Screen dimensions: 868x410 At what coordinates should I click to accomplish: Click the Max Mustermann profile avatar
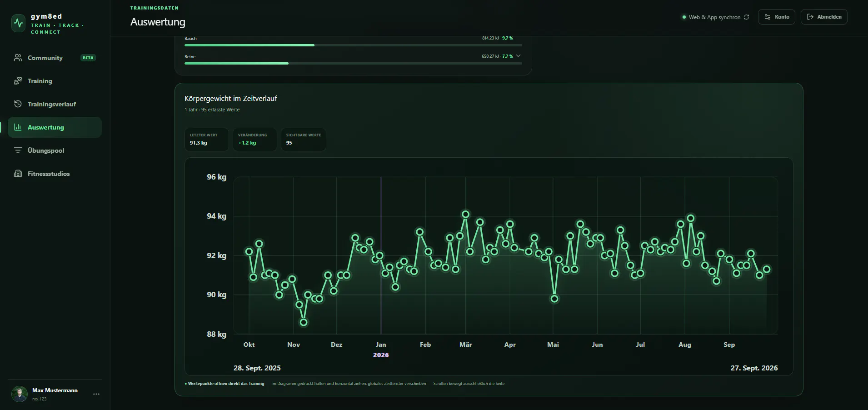pyautogui.click(x=20, y=394)
